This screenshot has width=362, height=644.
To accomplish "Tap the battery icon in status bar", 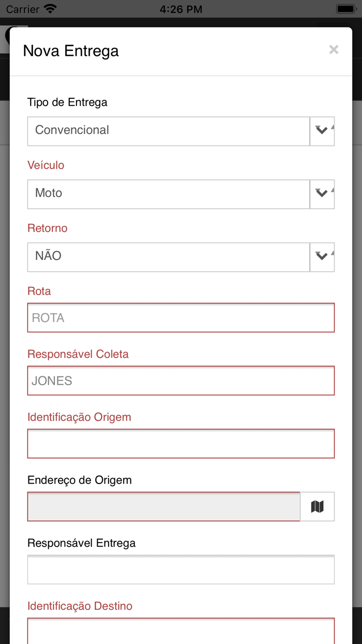I will [x=345, y=9].
